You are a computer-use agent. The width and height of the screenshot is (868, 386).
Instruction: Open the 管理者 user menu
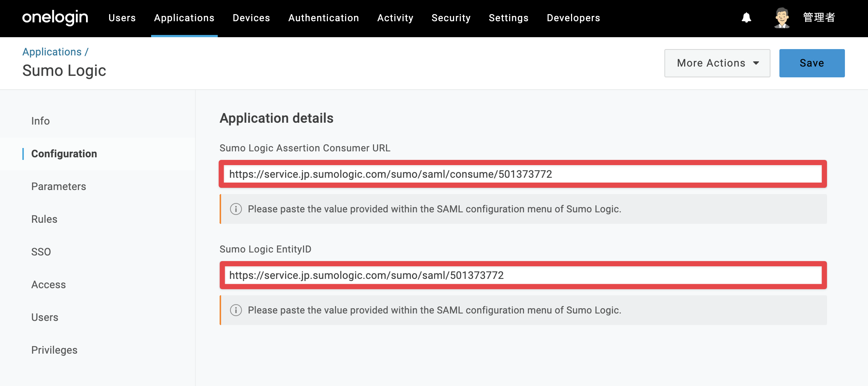coord(819,17)
